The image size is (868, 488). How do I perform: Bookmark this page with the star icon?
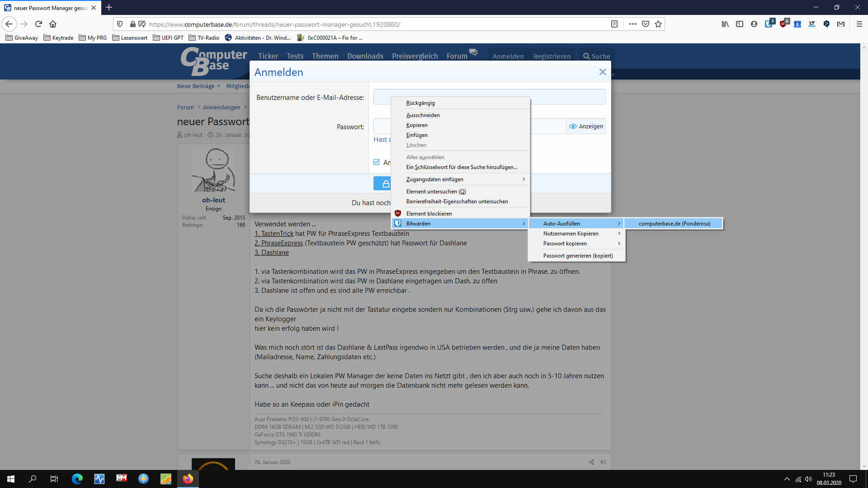tap(658, 24)
